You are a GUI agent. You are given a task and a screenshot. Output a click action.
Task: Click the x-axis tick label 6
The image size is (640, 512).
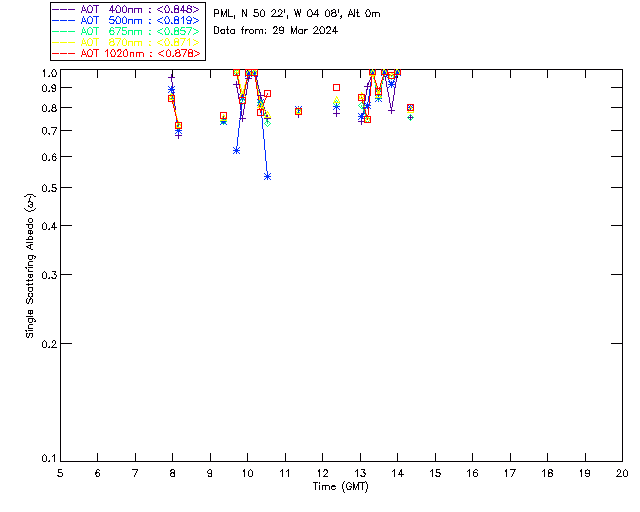click(98, 473)
